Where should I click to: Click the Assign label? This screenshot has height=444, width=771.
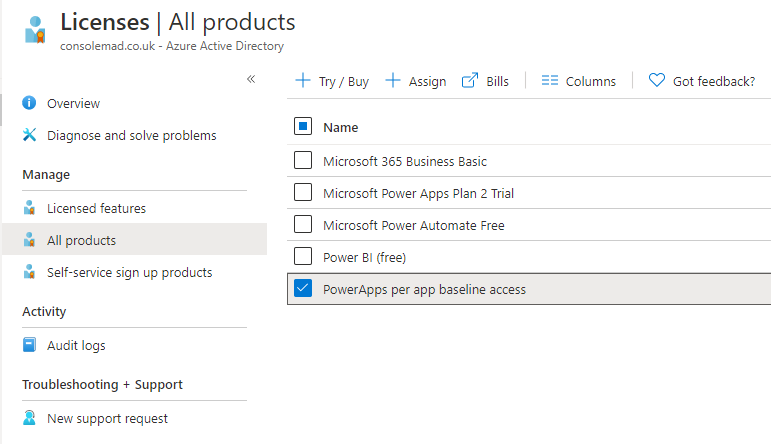427,82
